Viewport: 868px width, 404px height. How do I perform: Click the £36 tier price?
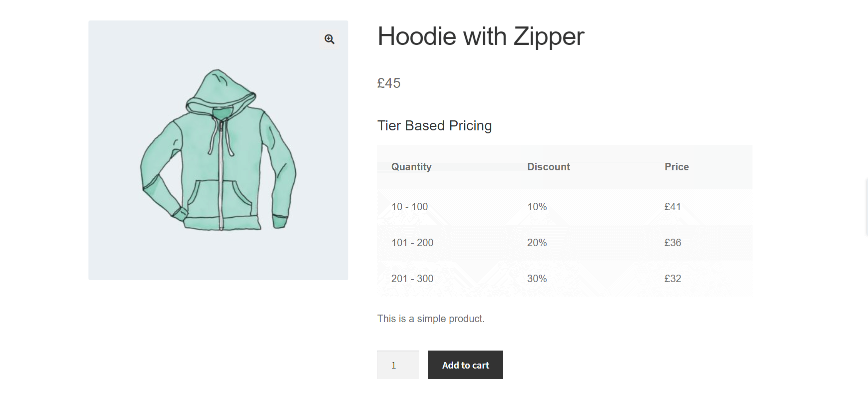coord(672,243)
